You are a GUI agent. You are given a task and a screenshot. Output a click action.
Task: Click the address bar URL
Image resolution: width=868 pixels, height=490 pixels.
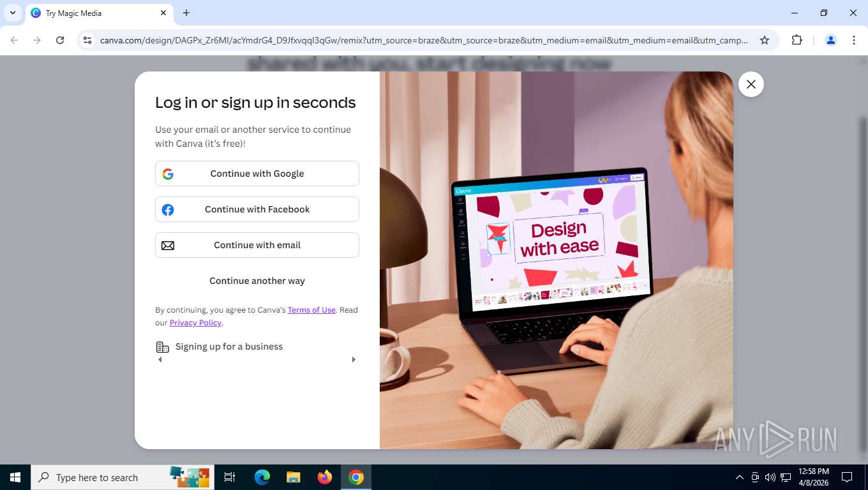(x=424, y=40)
